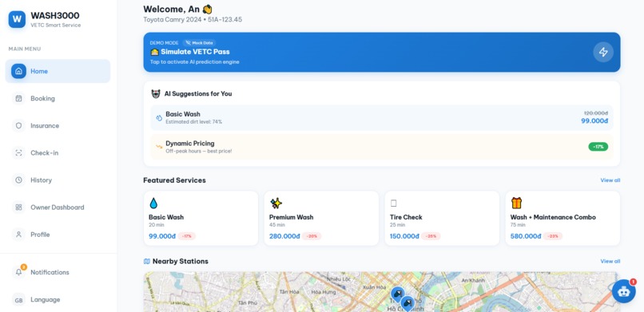
Task: Click the green -17% discount badge
Action: point(598,147)
